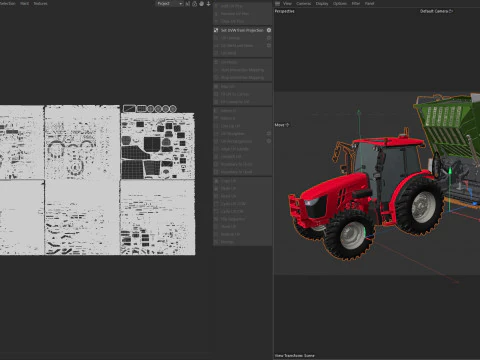Click icon left of Set UVW from Projection
Image resolution: width=480 pixels, height=360 pixels.
[x=216, y=30]
